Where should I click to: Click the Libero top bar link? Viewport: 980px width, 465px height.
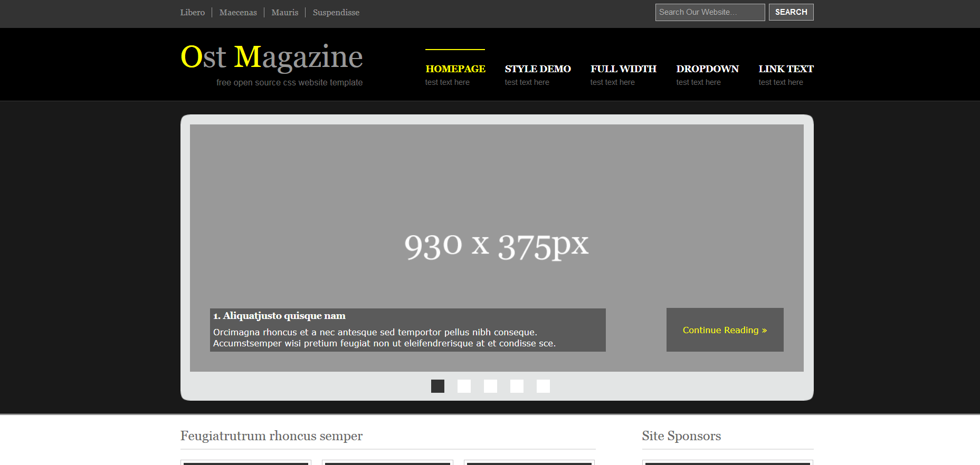(192, 13)
